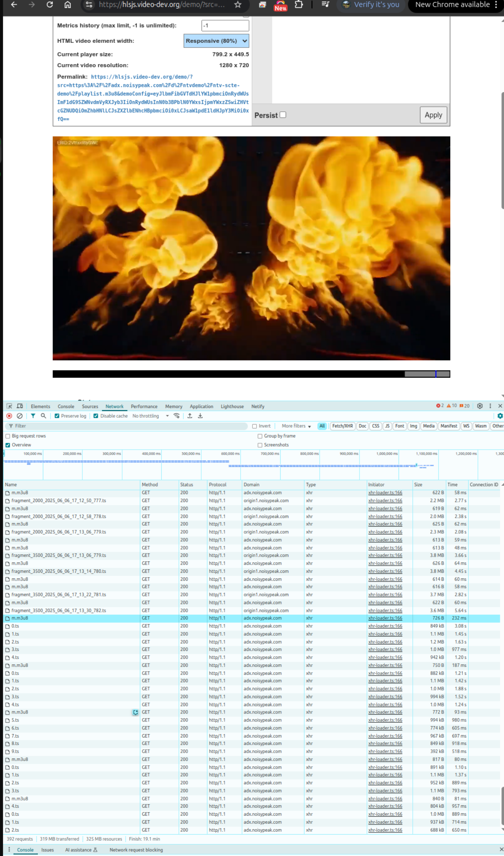Enable Group by frame
Screen dimensions: 504x856
click(260, 436)
